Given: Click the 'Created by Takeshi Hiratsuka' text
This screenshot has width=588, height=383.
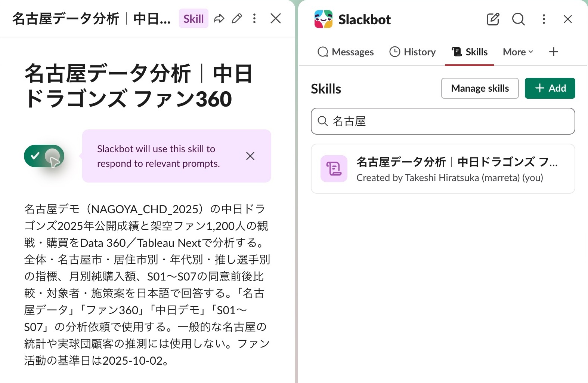Looking at the screenshot, I should [x=450, y=178].
